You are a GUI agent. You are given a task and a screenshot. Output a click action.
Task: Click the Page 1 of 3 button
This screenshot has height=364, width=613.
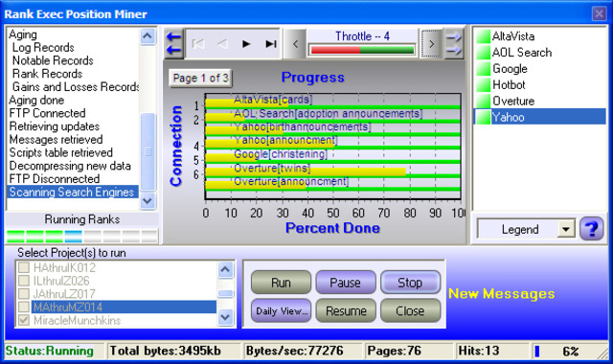point(200,78)
